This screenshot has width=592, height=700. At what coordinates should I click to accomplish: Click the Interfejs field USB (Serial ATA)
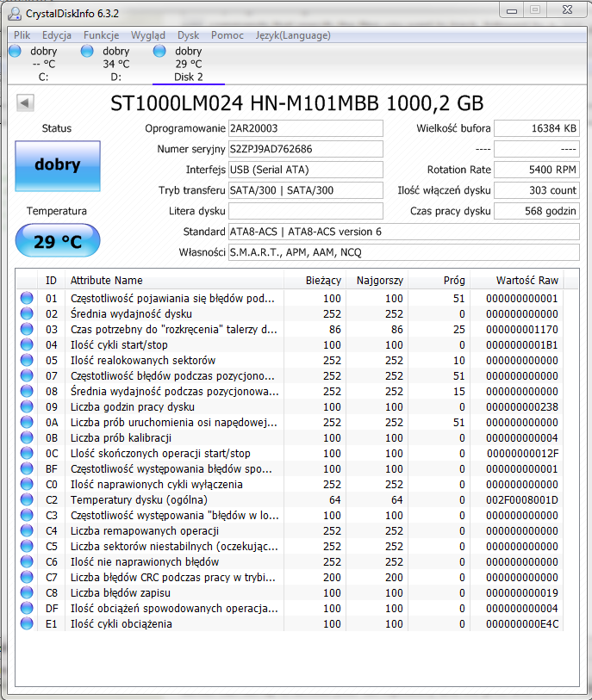pyautogui.click(x=306, y=170)
